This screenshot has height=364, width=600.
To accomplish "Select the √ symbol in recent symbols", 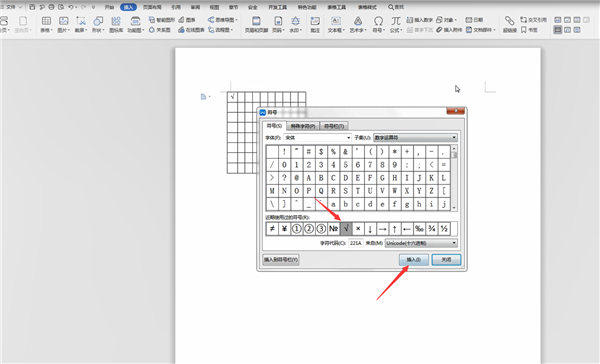I will 346,229.
